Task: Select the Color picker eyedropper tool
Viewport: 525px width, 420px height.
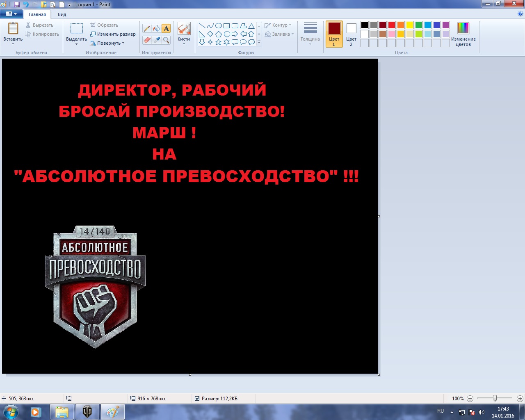Action: coord(156,40)
